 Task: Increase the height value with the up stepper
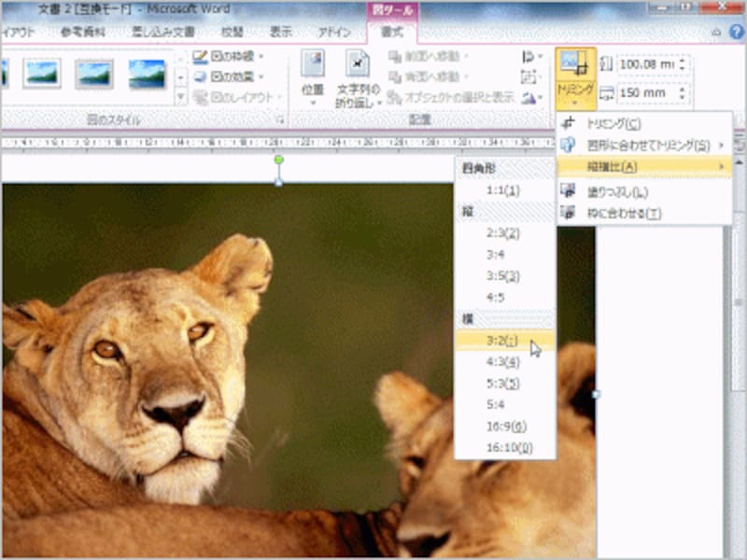point(684,60)
